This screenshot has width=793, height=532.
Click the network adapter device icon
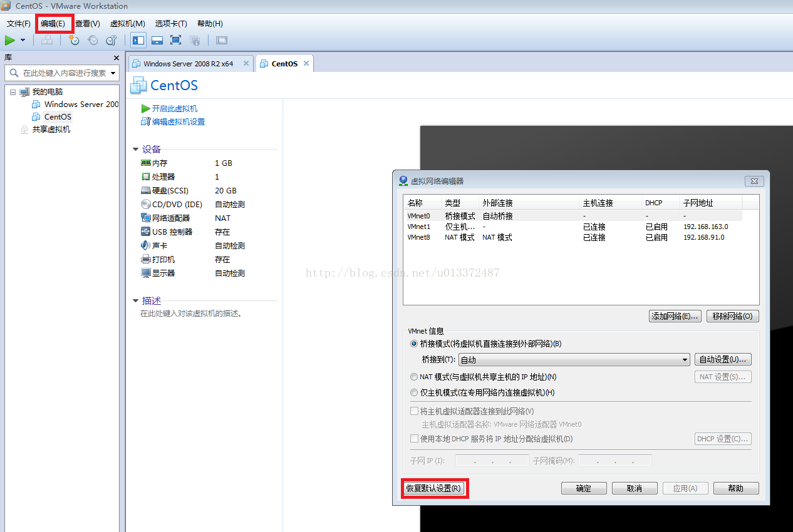(146, 218)
